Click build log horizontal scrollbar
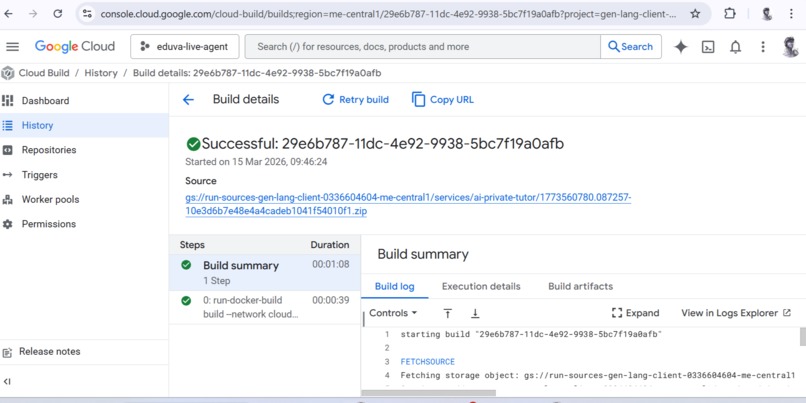Viewport: 806px width, 403px height. click(x=429, y=393)
